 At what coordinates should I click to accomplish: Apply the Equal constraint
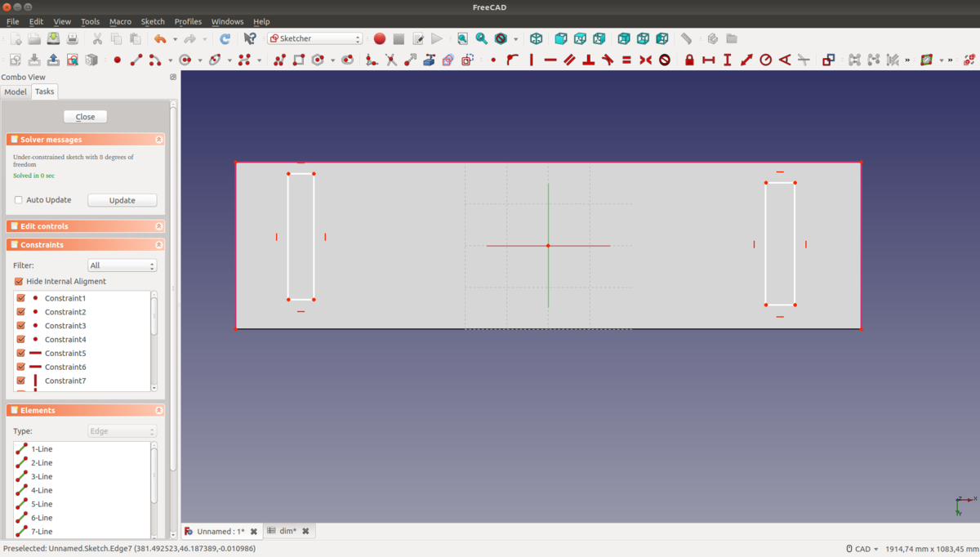[626, 60]
